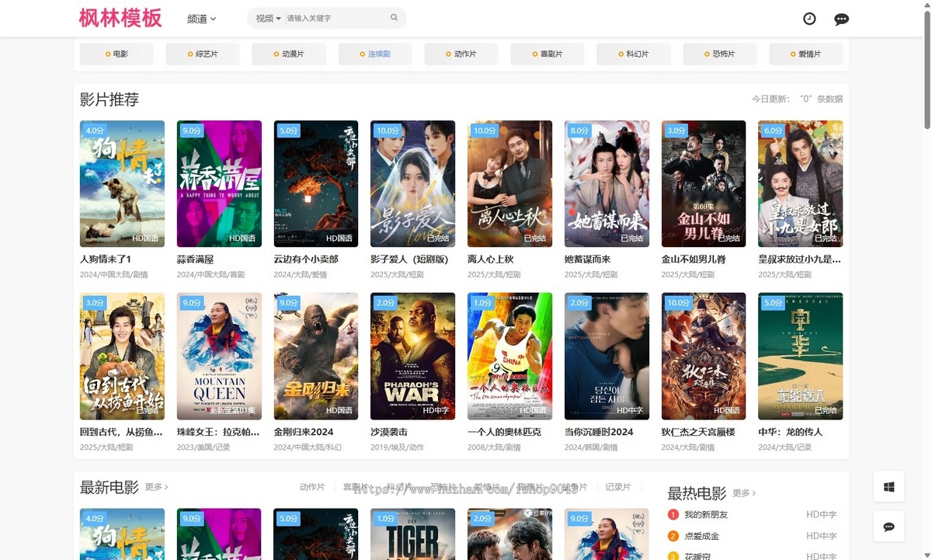932x560 pixels.
Task: Open the 回到古代从捞鱼开始 poster
Action: tap(122, 356)
